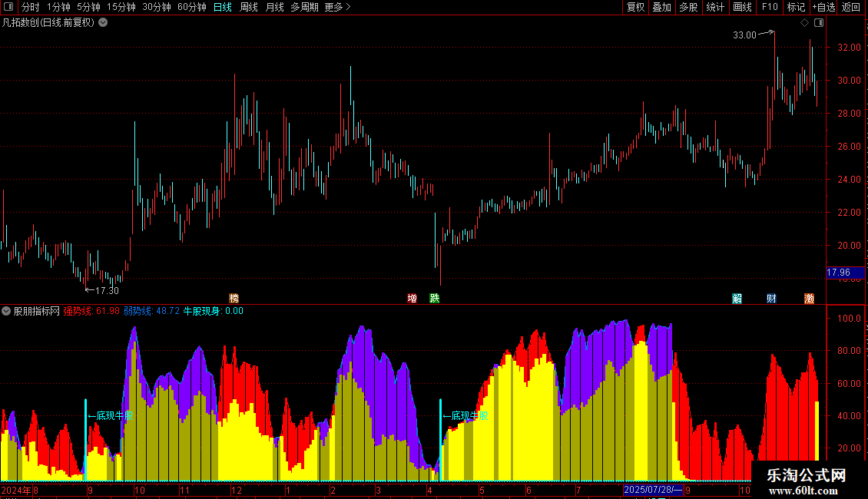Open the 凡拓数创 chart title dropdown
The width and height of the screenshot is (868, 499).
pos(103,23)
